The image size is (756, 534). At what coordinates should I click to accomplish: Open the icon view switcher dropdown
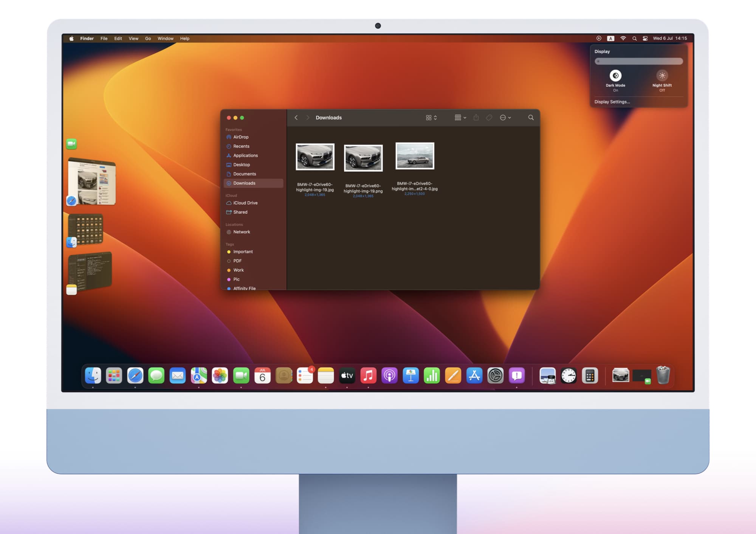[431, 118]
